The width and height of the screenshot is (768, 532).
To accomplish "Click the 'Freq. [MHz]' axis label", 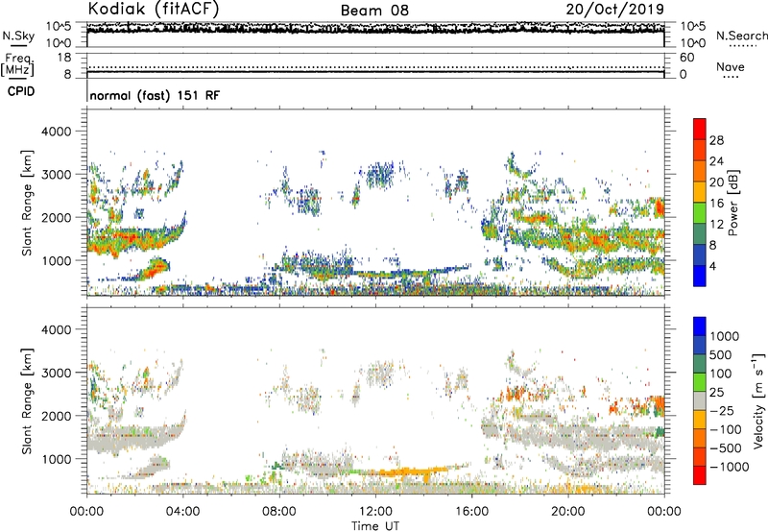I will coord(17,64).
